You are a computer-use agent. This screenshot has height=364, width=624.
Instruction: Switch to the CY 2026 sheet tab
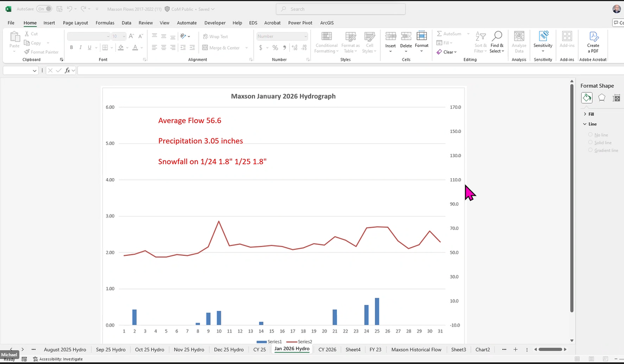coord(327,350)
